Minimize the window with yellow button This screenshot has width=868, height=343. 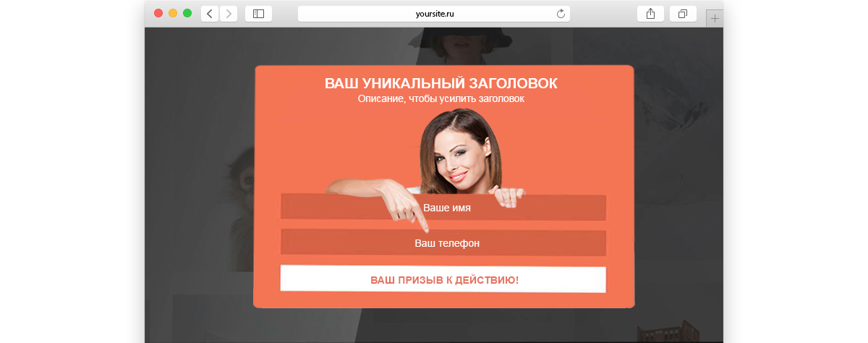pyautogui.click(x=173, y=13)
